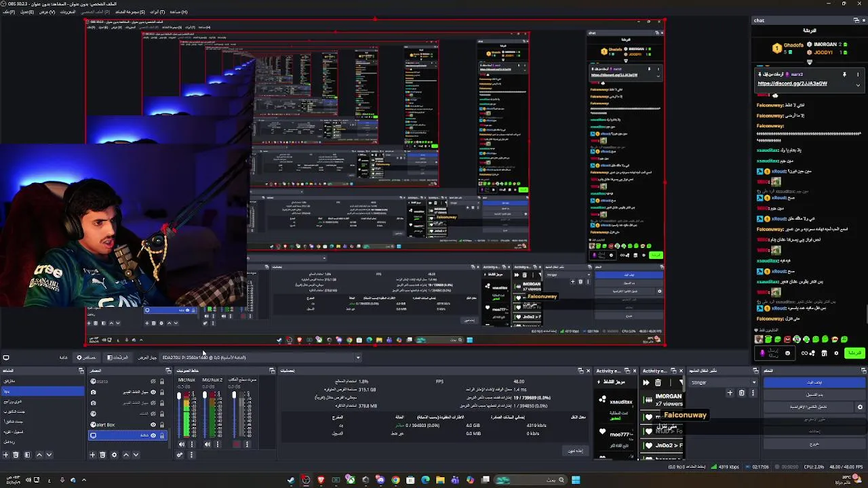Screen dimensions: 868x488
Task: Expand the pinned message chevron in chat
Action: click(858, 85)
